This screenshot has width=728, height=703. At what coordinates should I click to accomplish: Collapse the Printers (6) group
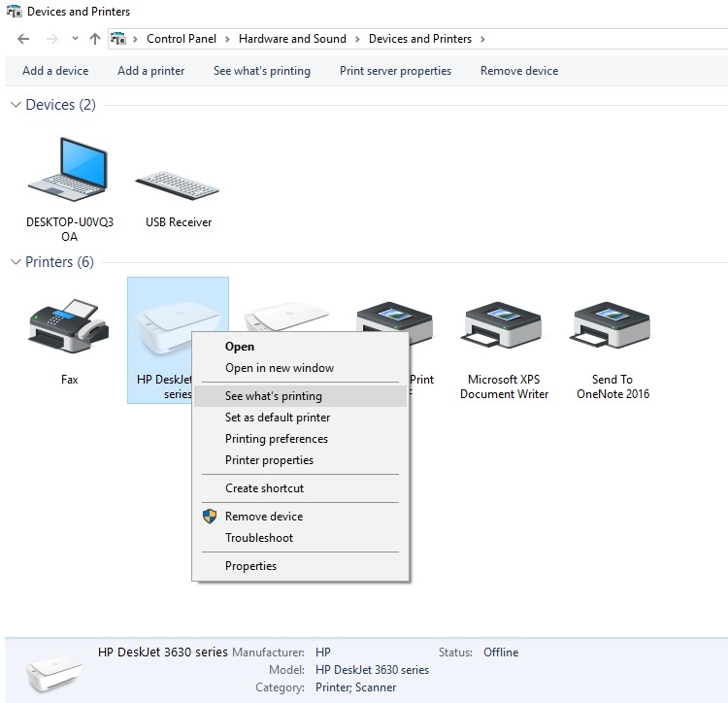(x=16, y=262)
